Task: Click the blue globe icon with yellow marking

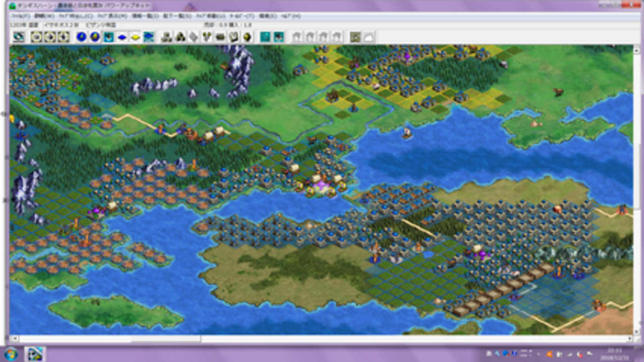Action: [95, 37]
